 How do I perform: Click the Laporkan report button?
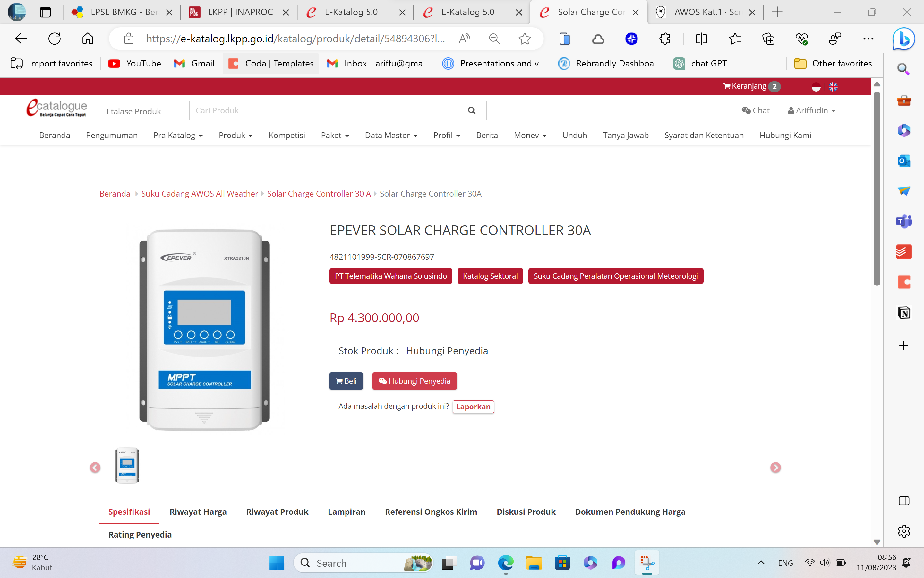point(473,407)
